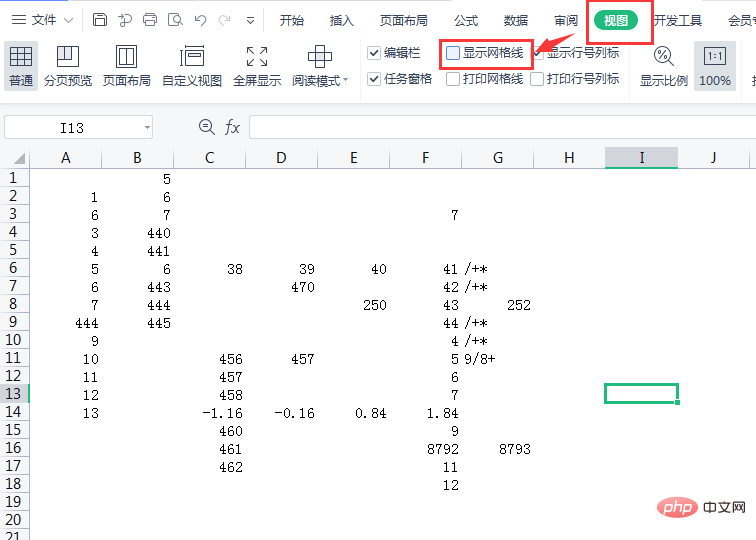Click cell containing 9/8+
The width and height of the screenshot is (756, 540).
coord(497,359)
